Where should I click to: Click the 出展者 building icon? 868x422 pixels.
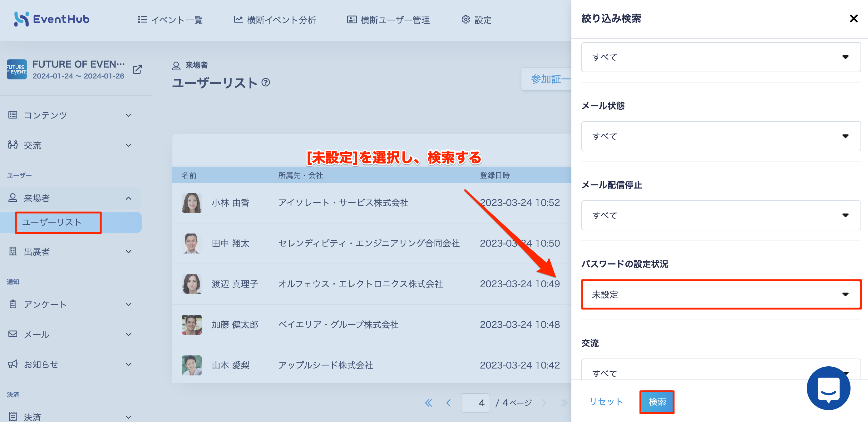point(13,251)
